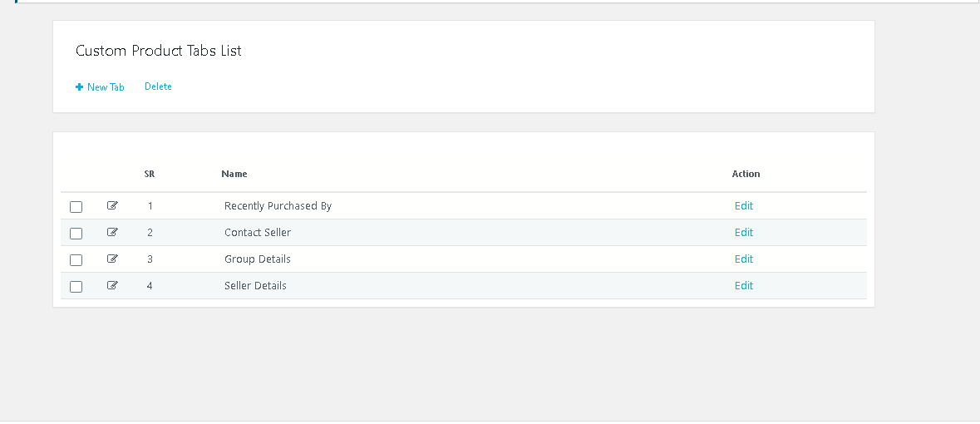Click the Delete link
Image resolution: width=980 pixels, height=424 pixels.
[x=158, y=86]
